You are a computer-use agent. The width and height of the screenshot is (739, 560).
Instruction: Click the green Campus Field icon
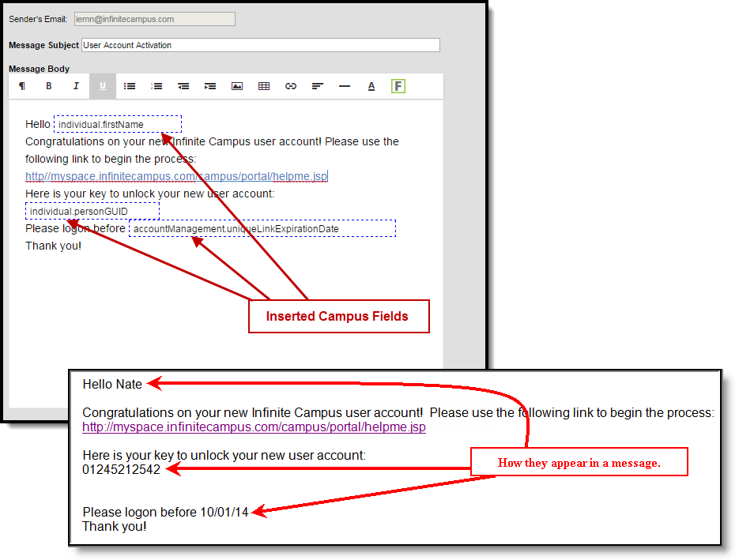pos(398,86)
